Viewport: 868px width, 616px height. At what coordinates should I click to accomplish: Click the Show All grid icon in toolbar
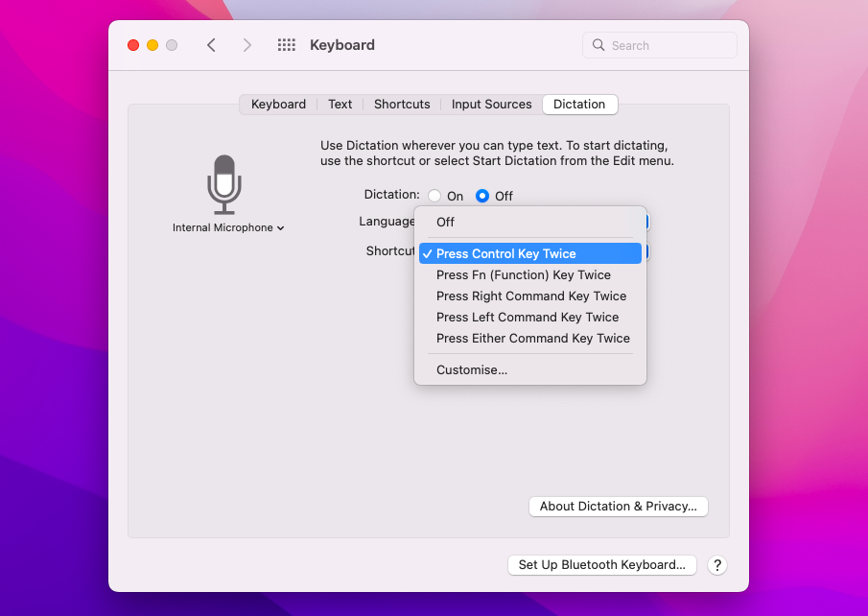pyautogui.click(x=286, y=44)
